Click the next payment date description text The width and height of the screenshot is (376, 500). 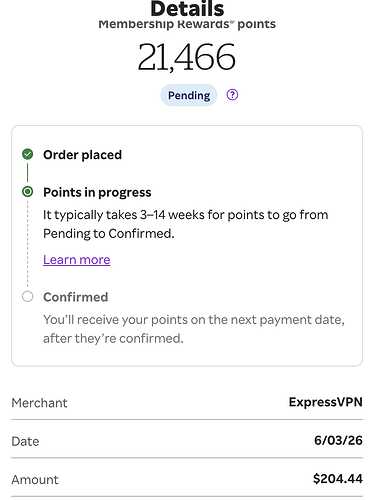click(x=194, y=329)
